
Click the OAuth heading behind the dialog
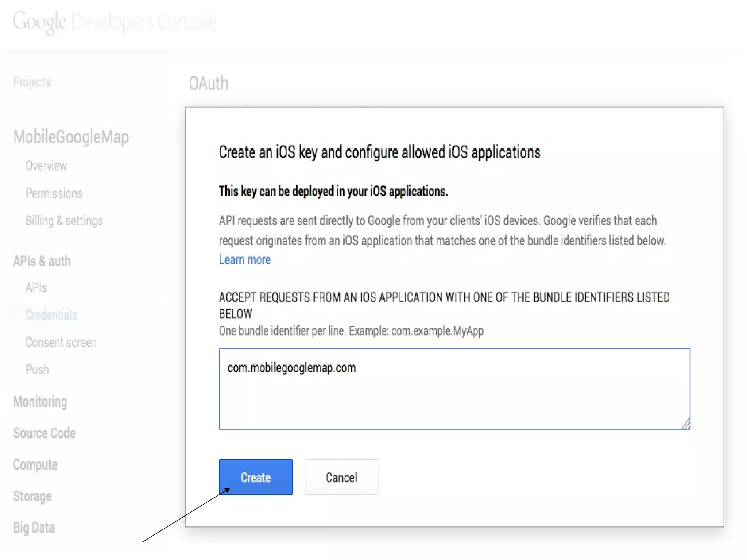(x=209, y=83)
